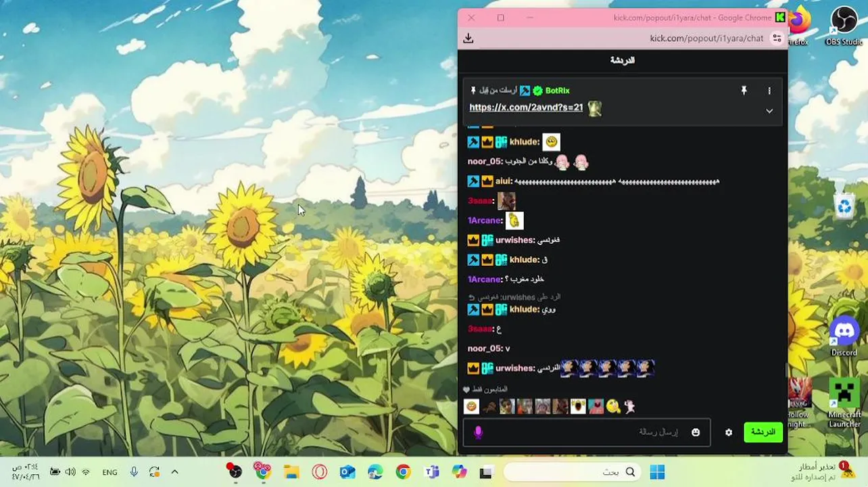Open Opera browser from taskbar
The image size is (868, 487).
[x=319, y=471]
